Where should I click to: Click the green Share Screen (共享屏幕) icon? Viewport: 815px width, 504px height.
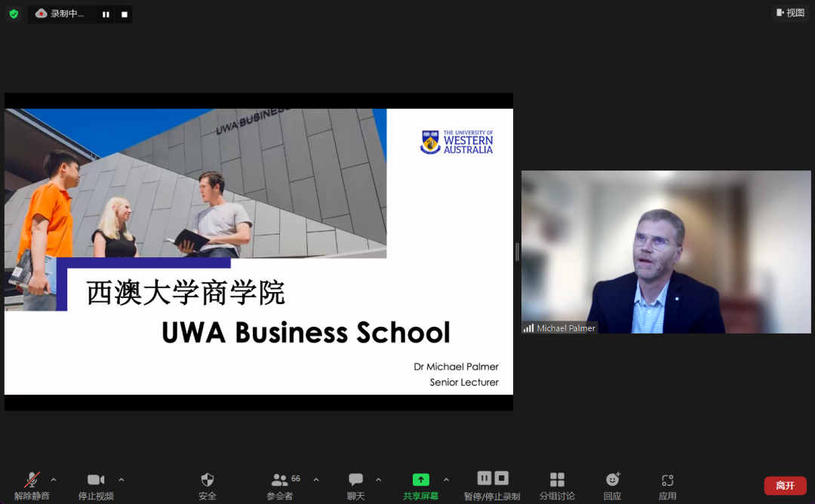pos(420,480)
